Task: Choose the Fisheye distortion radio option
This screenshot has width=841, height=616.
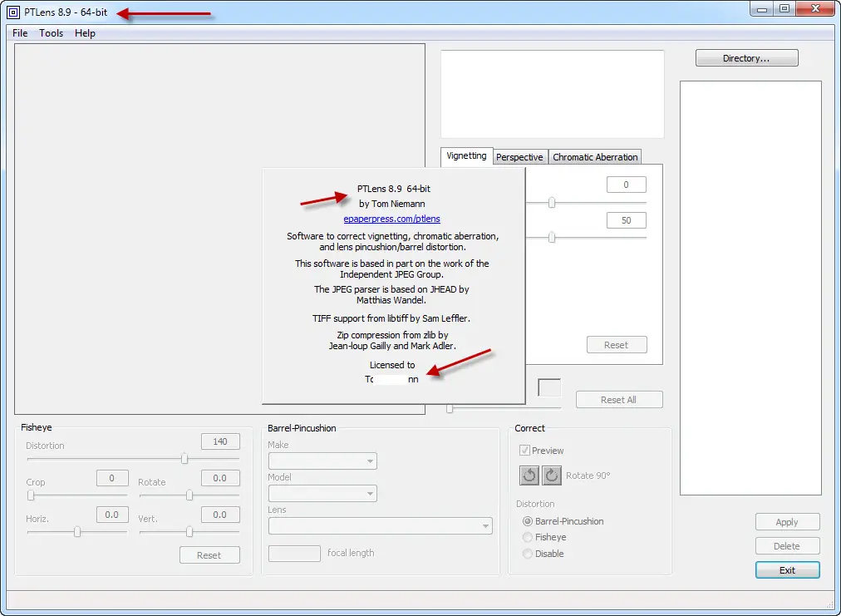Action: pos(528,537)
